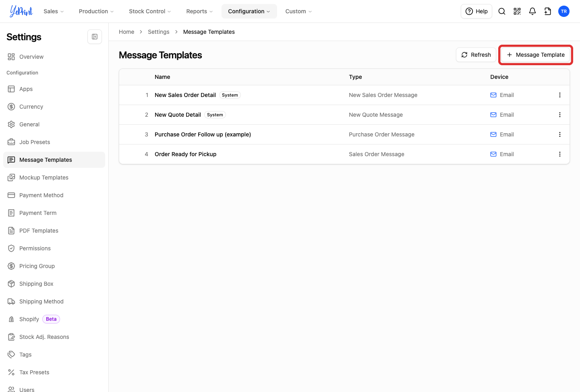Image resolution: width=580 pixels, height=392 pixels.
Task: Expand the Custom menu
Action: (x=298, y=11)
